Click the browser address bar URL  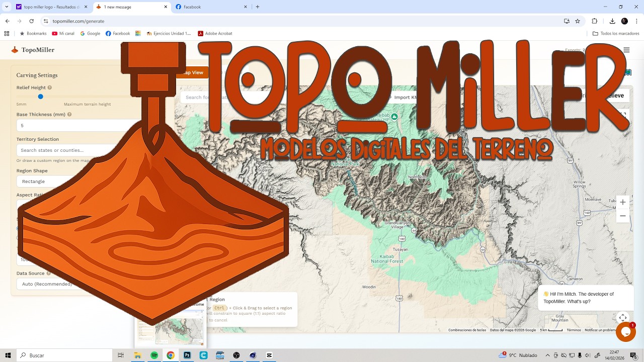[78, 21]
